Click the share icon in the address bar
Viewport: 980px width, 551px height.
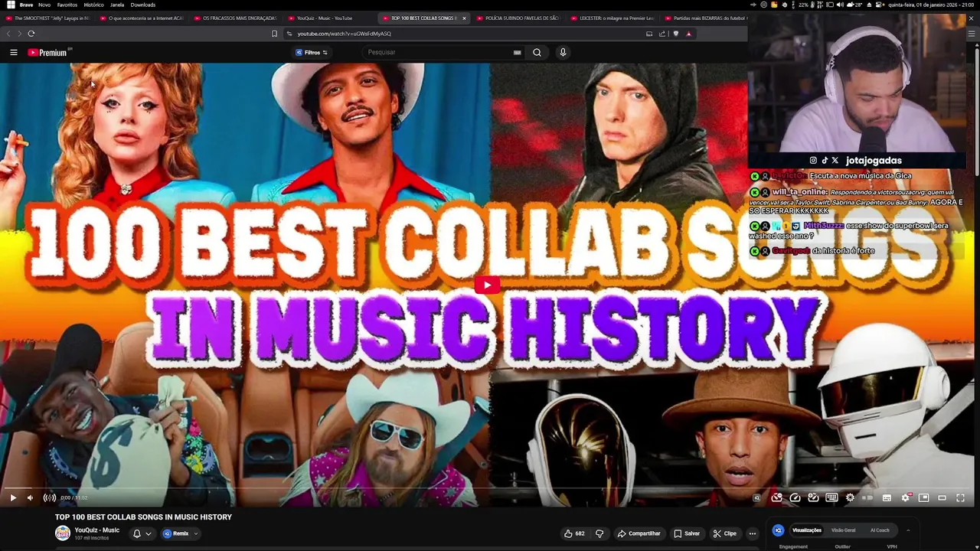pyautogui.click(x=662, y=34)
